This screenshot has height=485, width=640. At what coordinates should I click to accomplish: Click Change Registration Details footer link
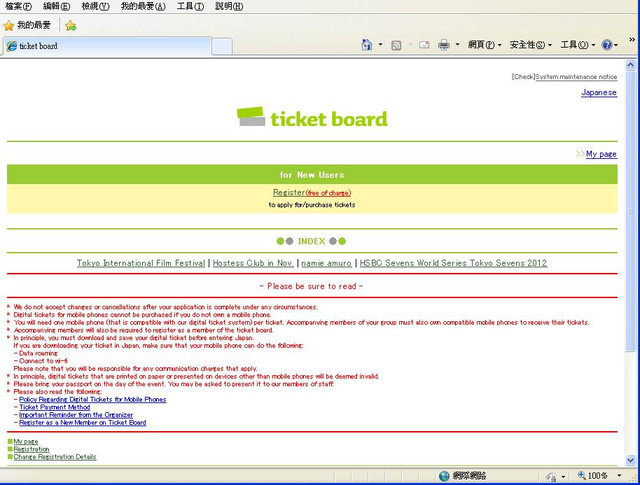click(x=55, y=457)
